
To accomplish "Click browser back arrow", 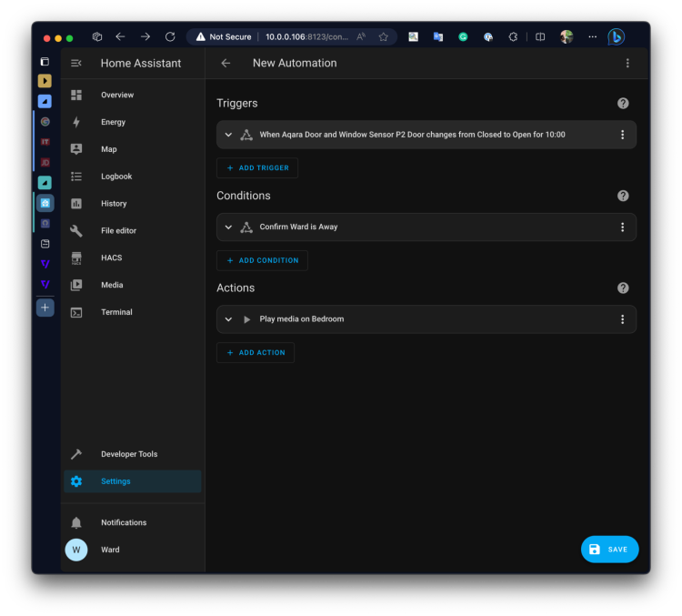I will [x=120, y=37].
